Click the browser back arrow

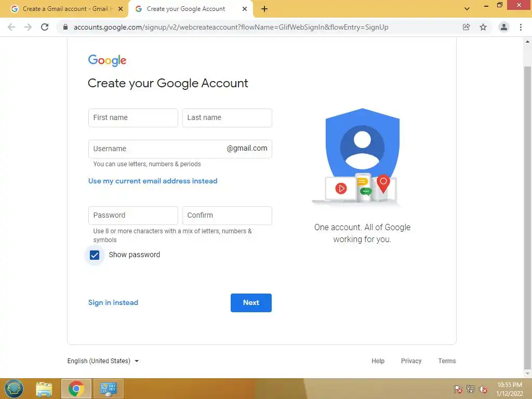tap(11, 27)
